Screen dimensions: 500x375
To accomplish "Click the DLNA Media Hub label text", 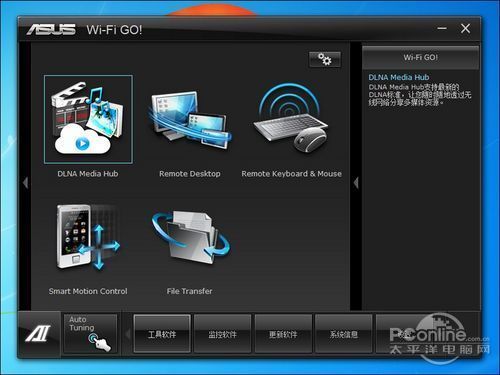I will (x=88, y=174).
